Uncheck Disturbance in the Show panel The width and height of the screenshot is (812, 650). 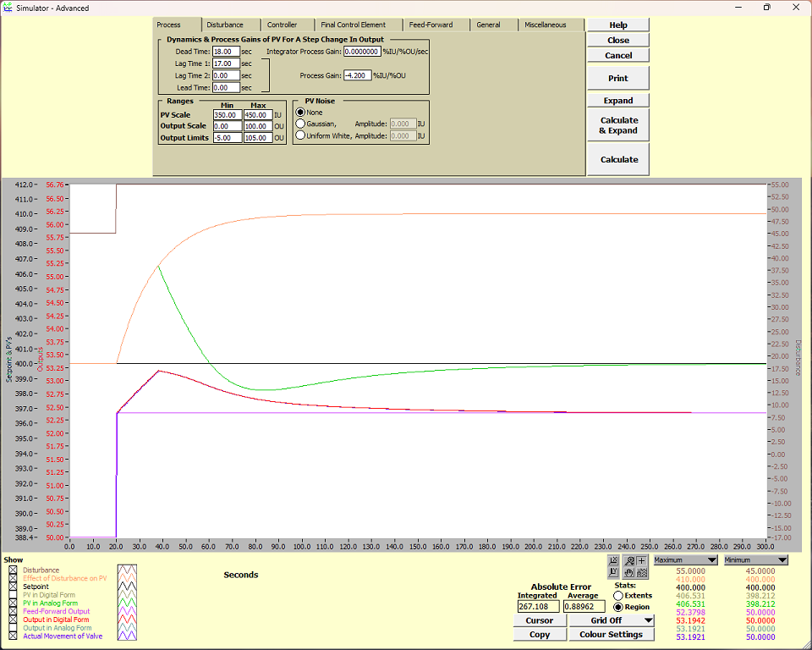(x=13, y=570)
